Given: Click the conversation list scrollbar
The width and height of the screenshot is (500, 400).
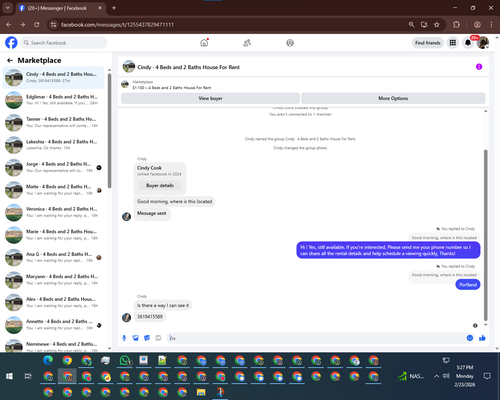Looking at the screenshot, I should tap(109, 130).
